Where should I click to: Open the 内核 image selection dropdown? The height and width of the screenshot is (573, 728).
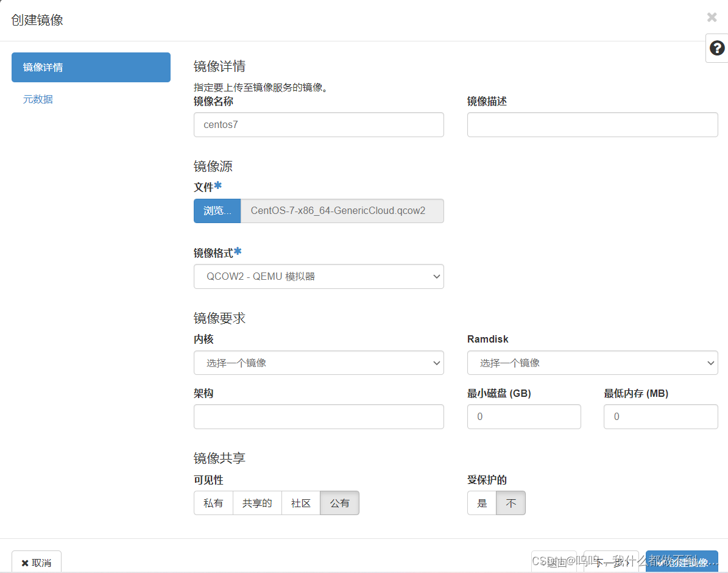point(319,363)
